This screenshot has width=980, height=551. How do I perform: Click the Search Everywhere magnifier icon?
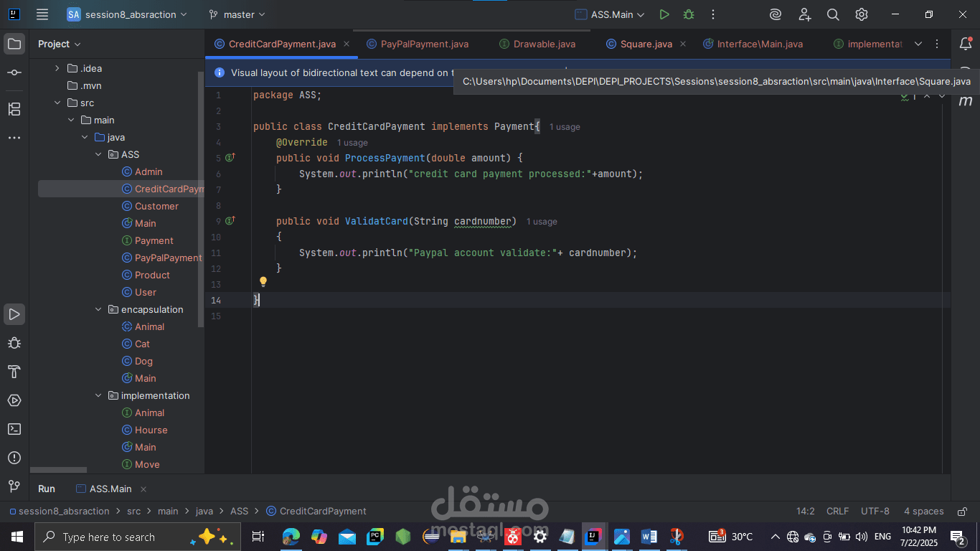click(833, 14)
